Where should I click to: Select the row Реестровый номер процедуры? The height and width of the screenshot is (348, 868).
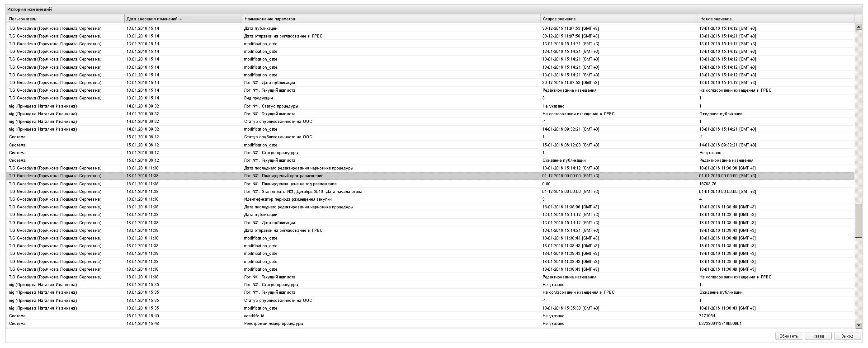tap(430, 324)
